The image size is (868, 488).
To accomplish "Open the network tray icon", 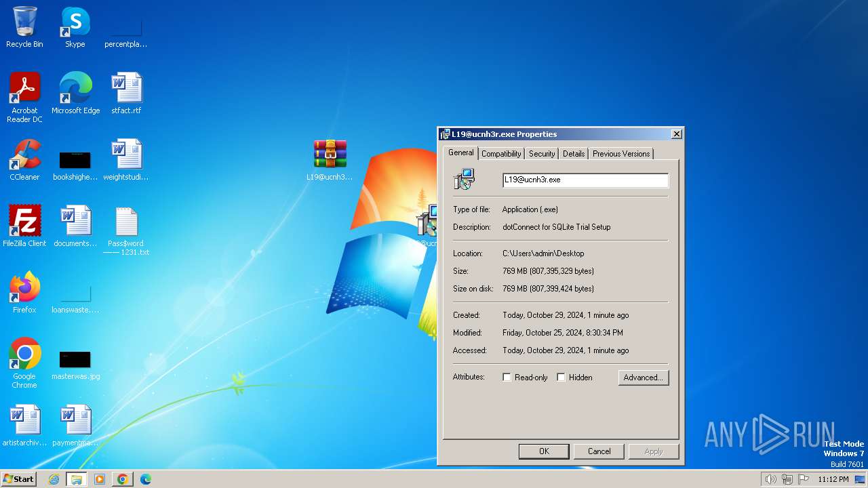I will tap(787, 479).
